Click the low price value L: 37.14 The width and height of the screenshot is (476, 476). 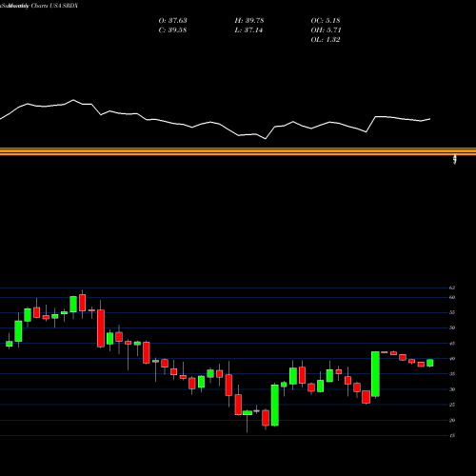point(248,30)
